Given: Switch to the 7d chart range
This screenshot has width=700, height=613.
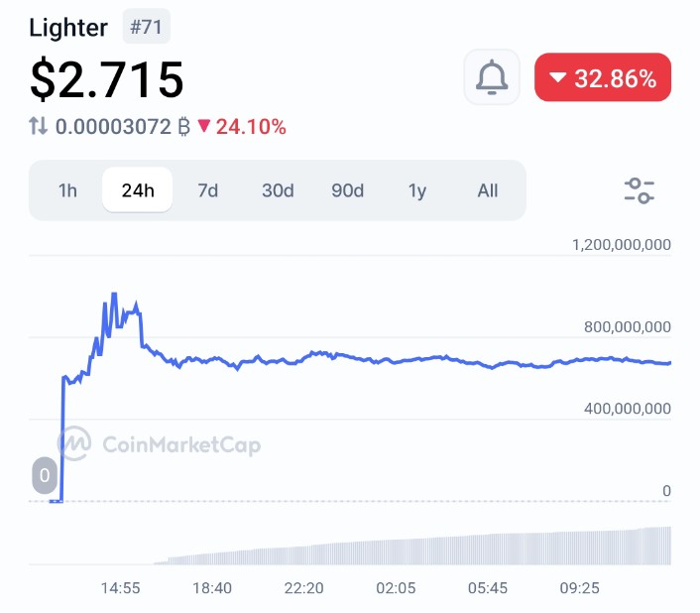Looking at the screenshot, I should (x=207, y=190).
